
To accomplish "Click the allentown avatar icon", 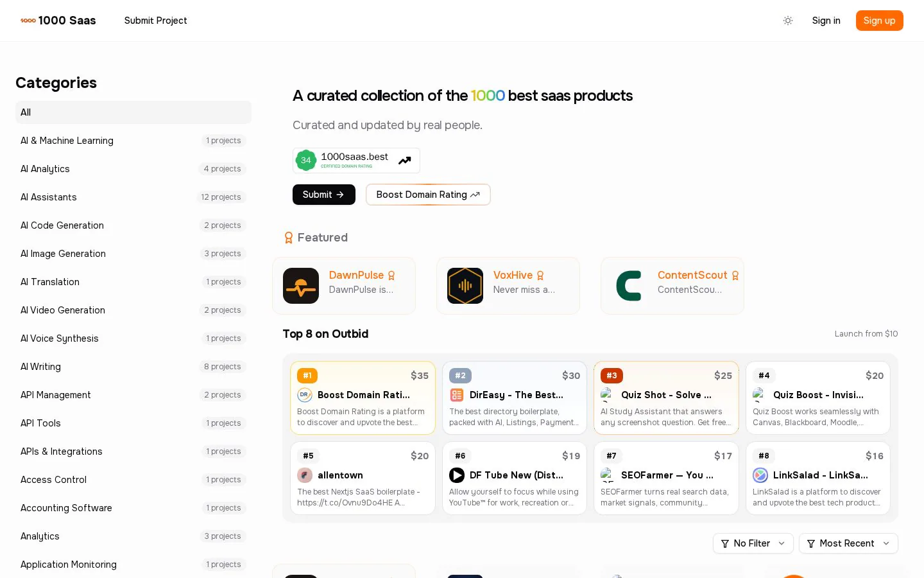I will click(x=305, y=475).
